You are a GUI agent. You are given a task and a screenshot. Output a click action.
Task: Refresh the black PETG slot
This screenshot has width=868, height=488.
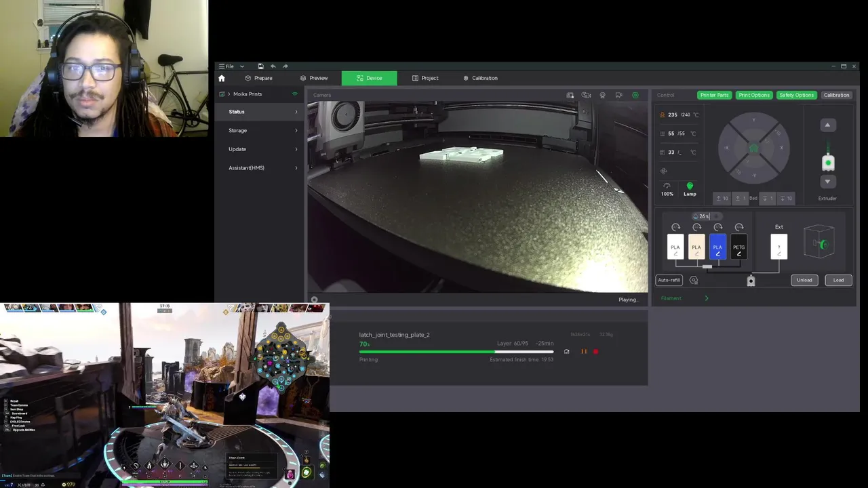click(x=739, y=227)
